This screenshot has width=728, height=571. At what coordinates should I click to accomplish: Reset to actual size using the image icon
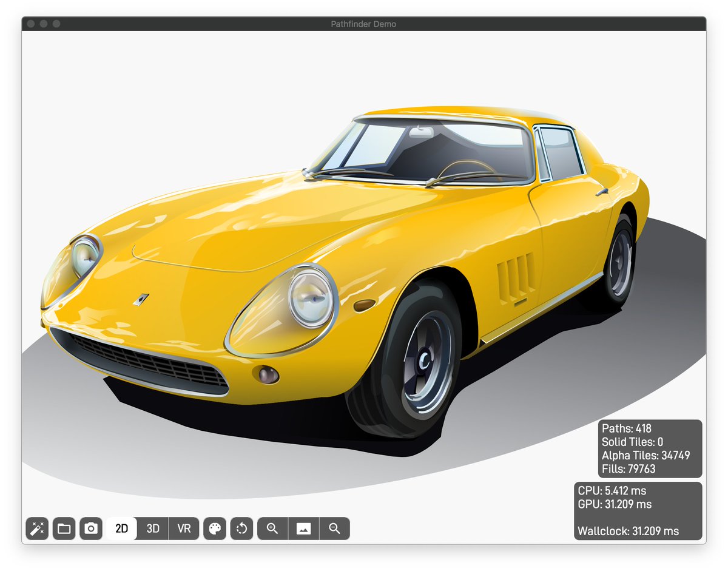303,529
